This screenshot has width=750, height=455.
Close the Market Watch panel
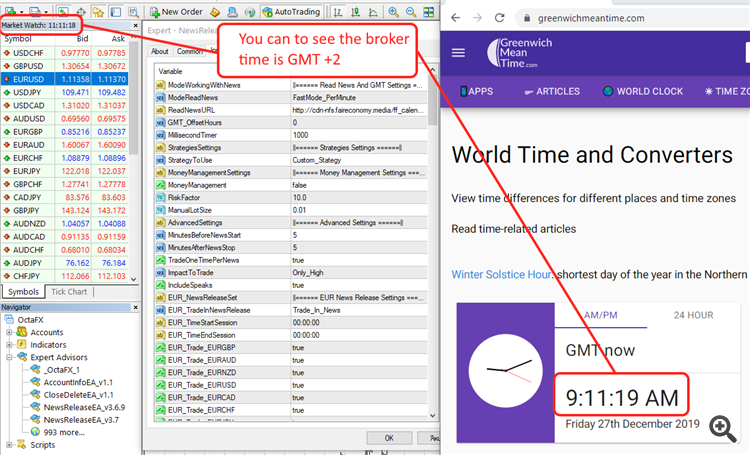(x=135, y=25)
